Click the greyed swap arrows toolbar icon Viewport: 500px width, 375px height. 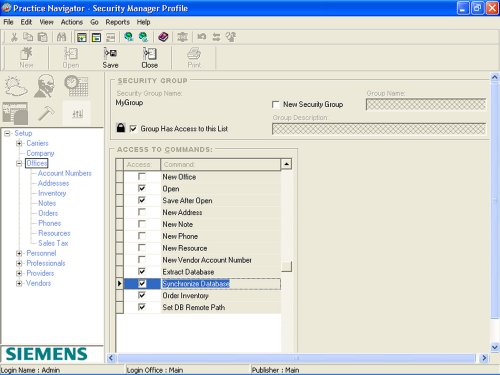tap(216, 37)
